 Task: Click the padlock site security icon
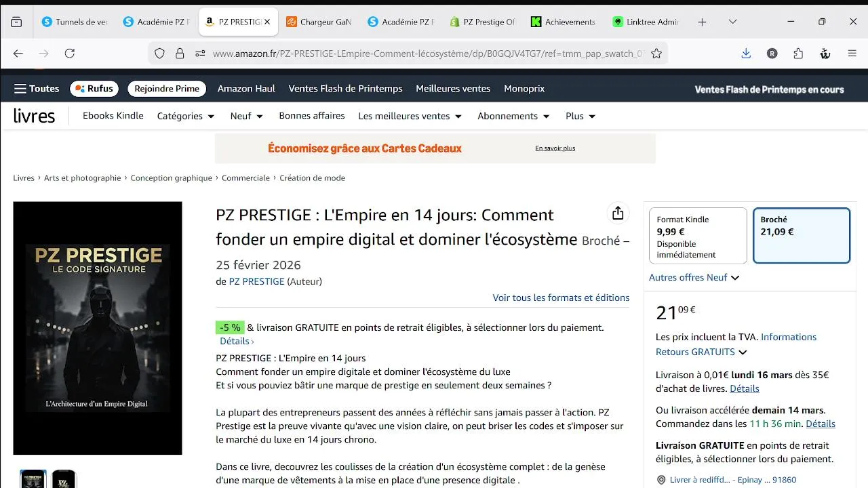tap(180, 54)
